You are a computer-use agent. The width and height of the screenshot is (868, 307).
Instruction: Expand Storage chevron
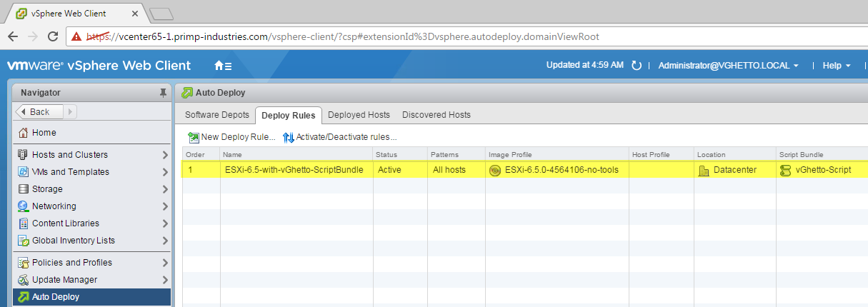tap(165, 189)
